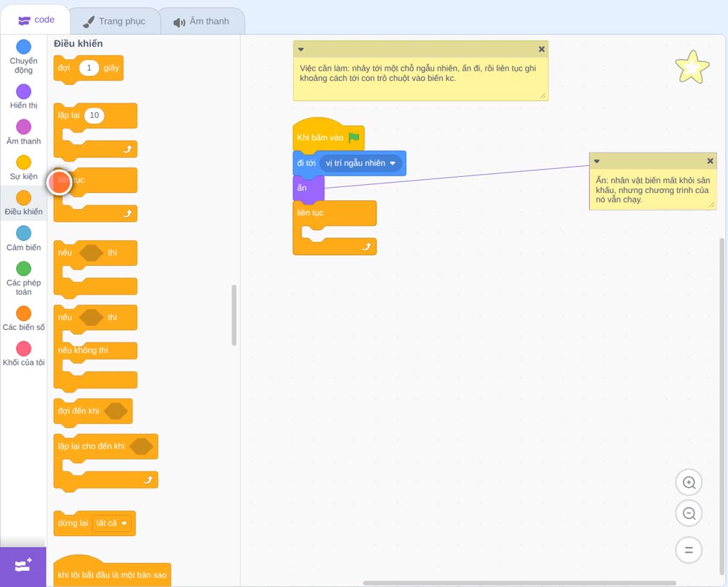The image size is (728, 587).
Task: Reset workspace zoom with the equals button
Action: 689,550
